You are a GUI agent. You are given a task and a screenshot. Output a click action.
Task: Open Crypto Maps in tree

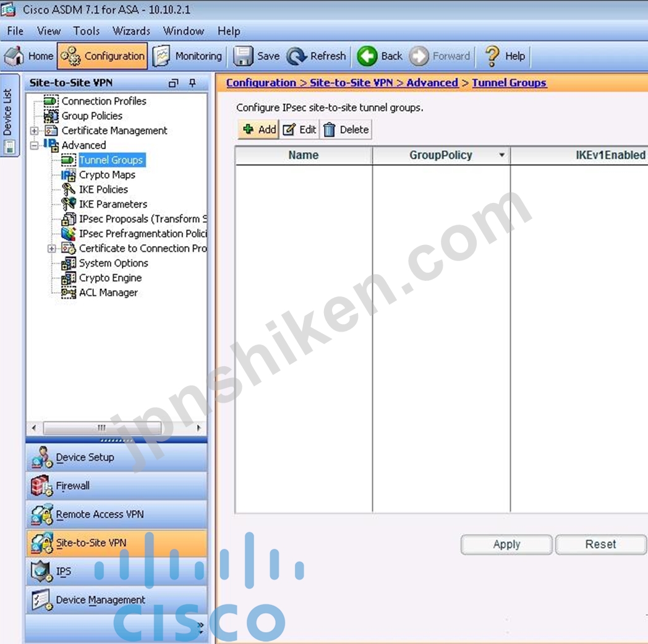pyautogui.click(x=107, y=175)
